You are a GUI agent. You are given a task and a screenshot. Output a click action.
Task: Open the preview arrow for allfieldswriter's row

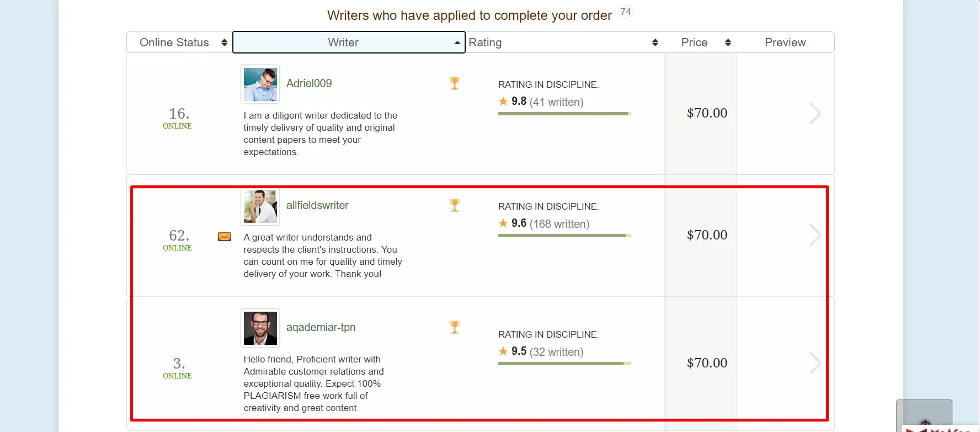(814, 235)
